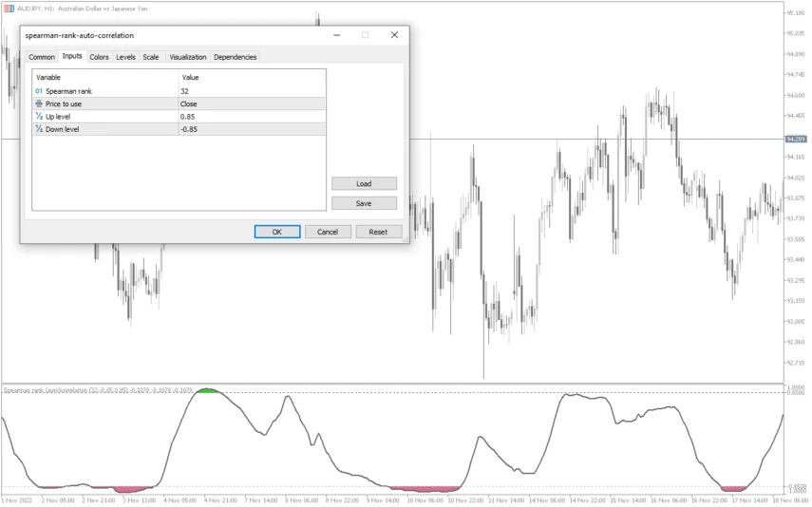Image resolution: width=812 pixels, height=507 pixels.
Task: Click the 92.715 price scale label
Action: [x=796, y=363]
